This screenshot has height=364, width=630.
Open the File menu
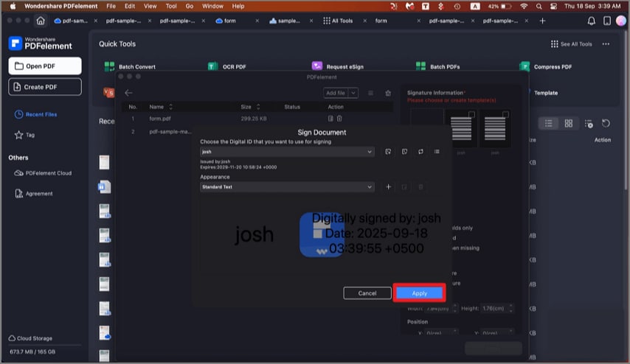tap(111, 6)
